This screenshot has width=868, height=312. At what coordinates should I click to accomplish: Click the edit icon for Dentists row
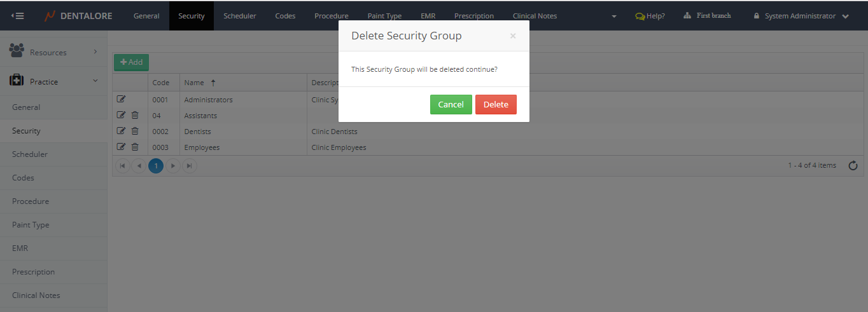point(122,131)
